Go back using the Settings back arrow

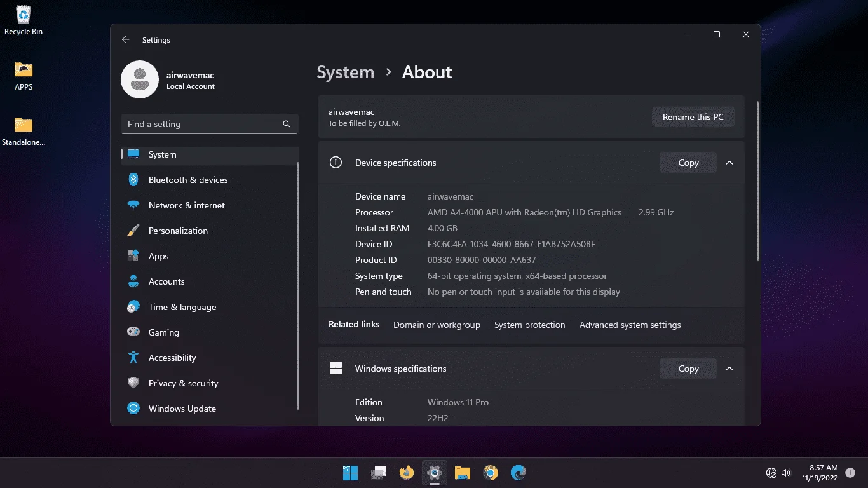pos(126,39)
